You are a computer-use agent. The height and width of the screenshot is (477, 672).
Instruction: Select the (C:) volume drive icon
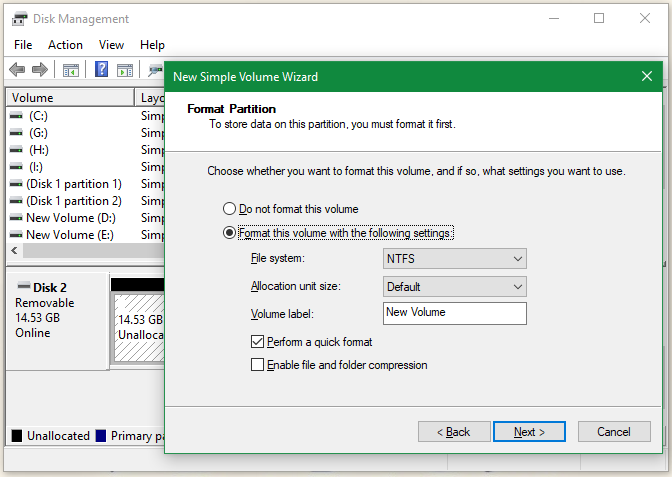[16, 116]
